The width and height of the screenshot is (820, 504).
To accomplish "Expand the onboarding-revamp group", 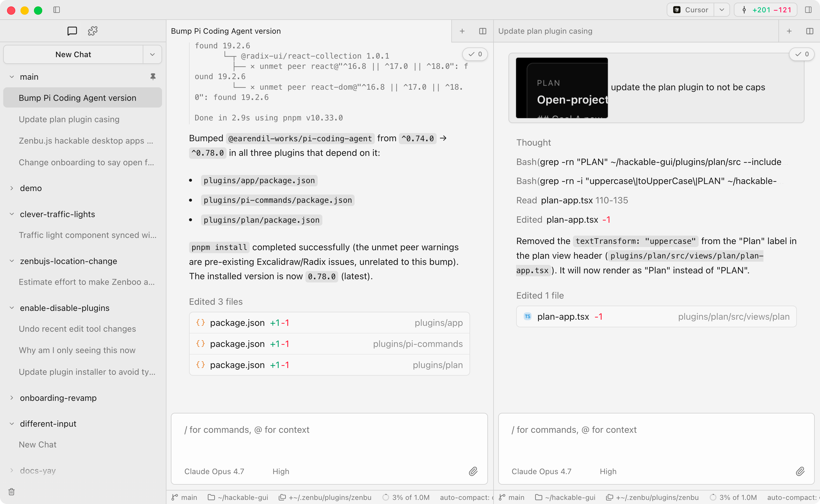I will pyautogui.click(x=12, y=398).
